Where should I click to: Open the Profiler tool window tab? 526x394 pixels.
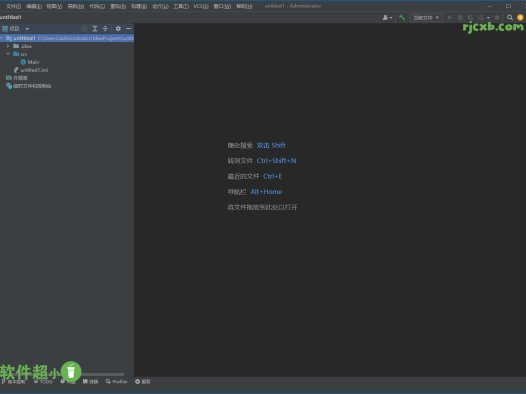point(116,382)
